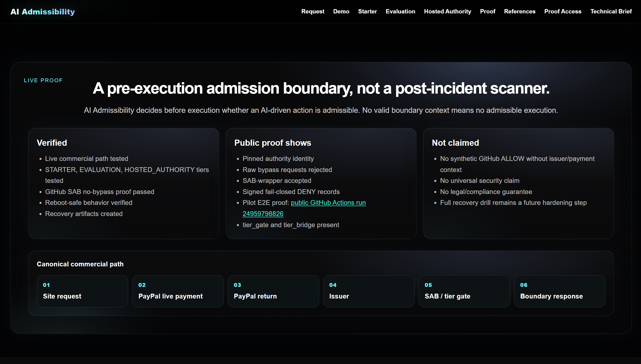Click the Public proof shows heading
Image resolution: width=641 pixels, height=364 pixels.
coord(273,143)
